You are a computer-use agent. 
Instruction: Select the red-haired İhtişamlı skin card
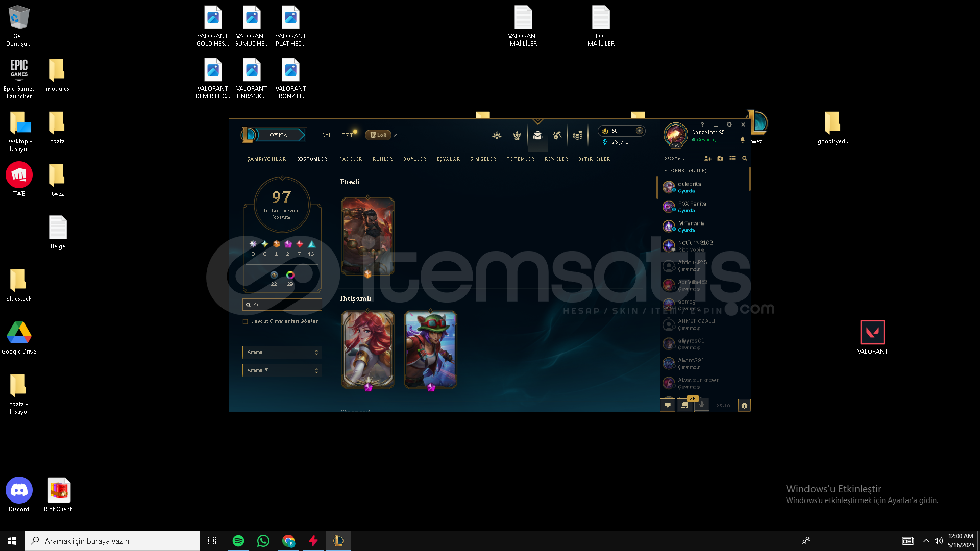(x=367, y=349)
